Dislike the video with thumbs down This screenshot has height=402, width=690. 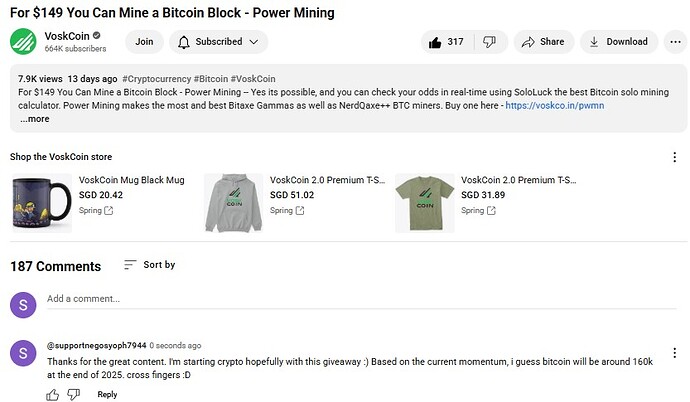click(490, 42)
